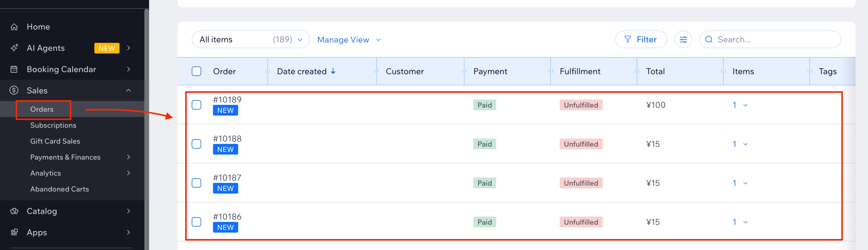This screenshot has height=250, width=868.
Task: Check the box for order #10188
Action: click(x=196, y=144)
